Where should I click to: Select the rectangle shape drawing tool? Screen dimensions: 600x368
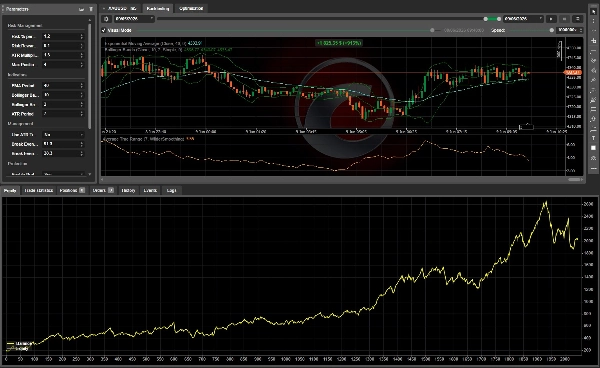click(593, 148)
